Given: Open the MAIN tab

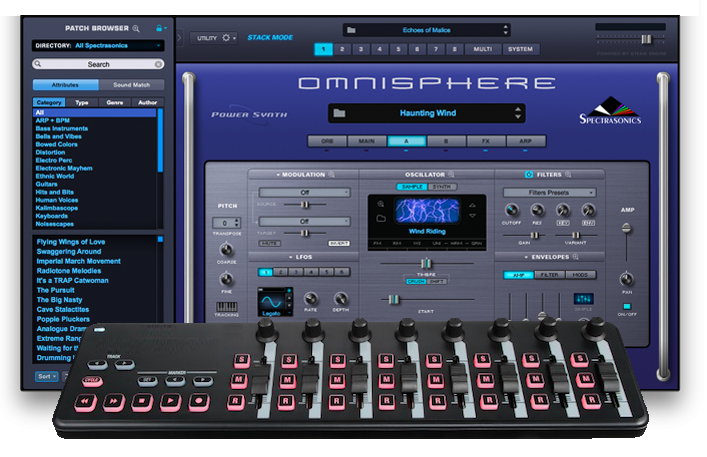Looking at the screenshot, I should point(367,141).
